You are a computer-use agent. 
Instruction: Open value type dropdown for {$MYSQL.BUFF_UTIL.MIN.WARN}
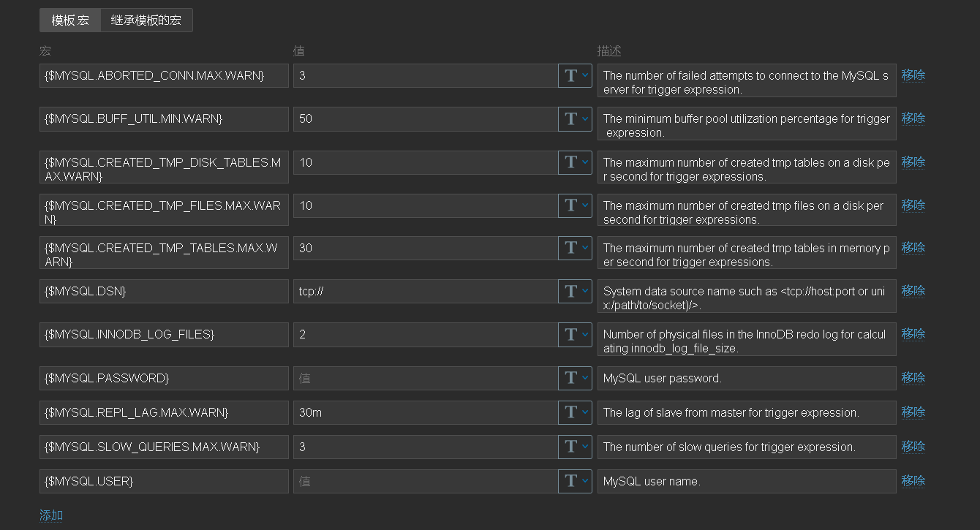pyautogui.click(x=575, y=119)
